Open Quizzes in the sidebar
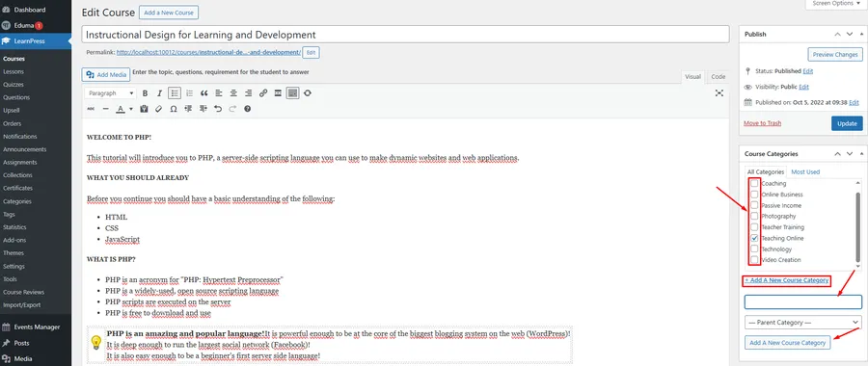 coord(14,85)
